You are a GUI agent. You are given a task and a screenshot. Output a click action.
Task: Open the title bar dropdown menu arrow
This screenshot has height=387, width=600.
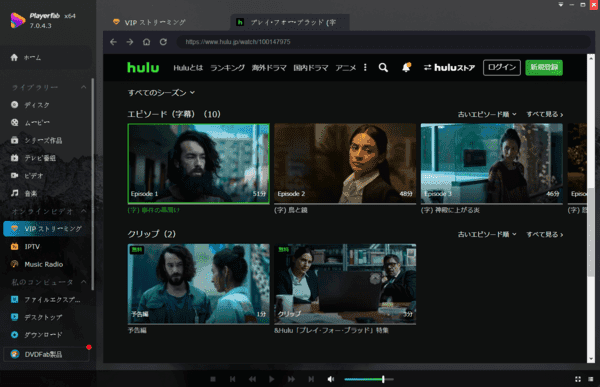(x=561, y=5)
